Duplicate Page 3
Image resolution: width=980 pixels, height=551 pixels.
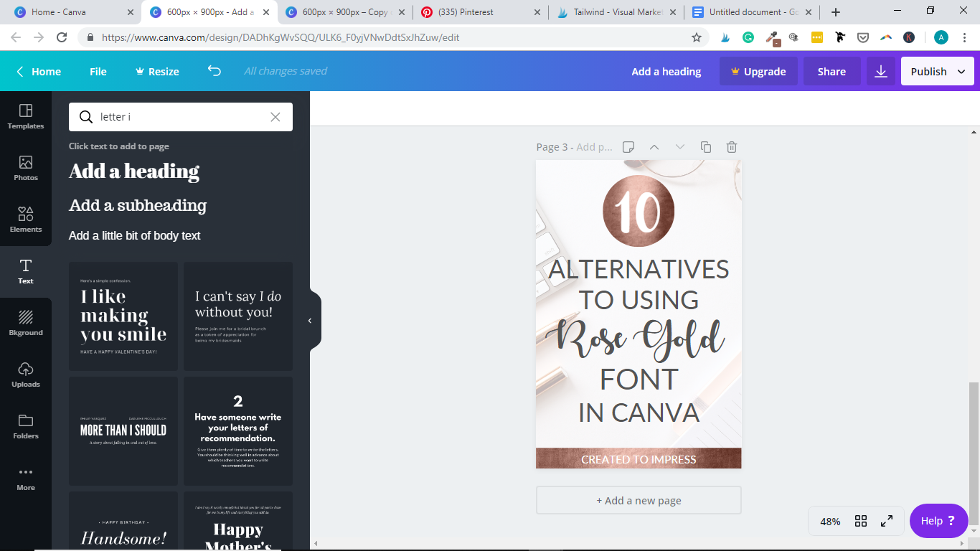(x=706, y=147)
